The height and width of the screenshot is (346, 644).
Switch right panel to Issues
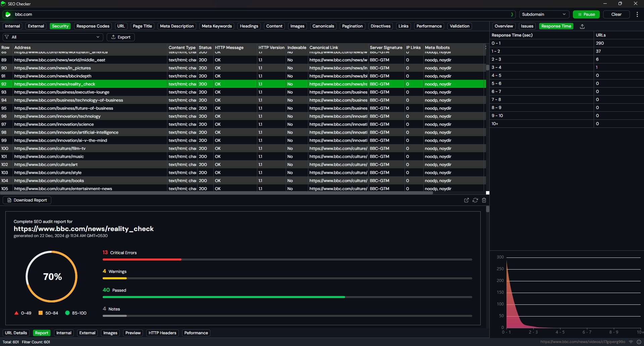pyautogui.click(x=527, y=26)
